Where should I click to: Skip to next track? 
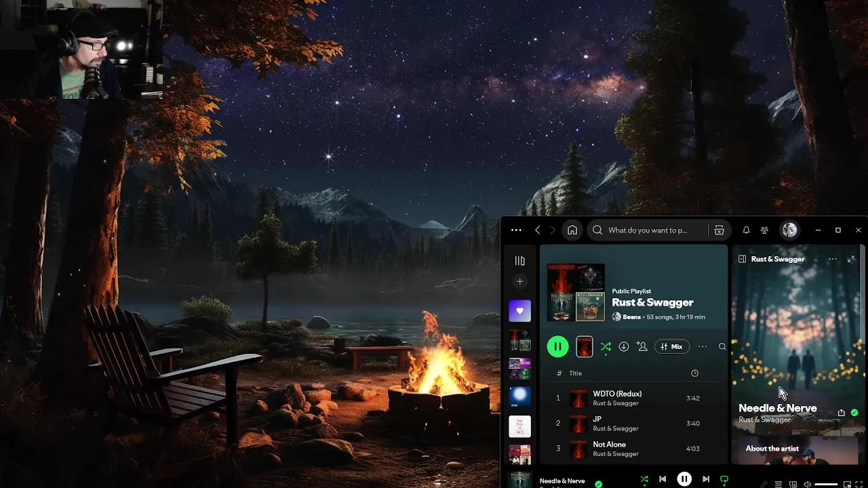(x=706, y=479)
